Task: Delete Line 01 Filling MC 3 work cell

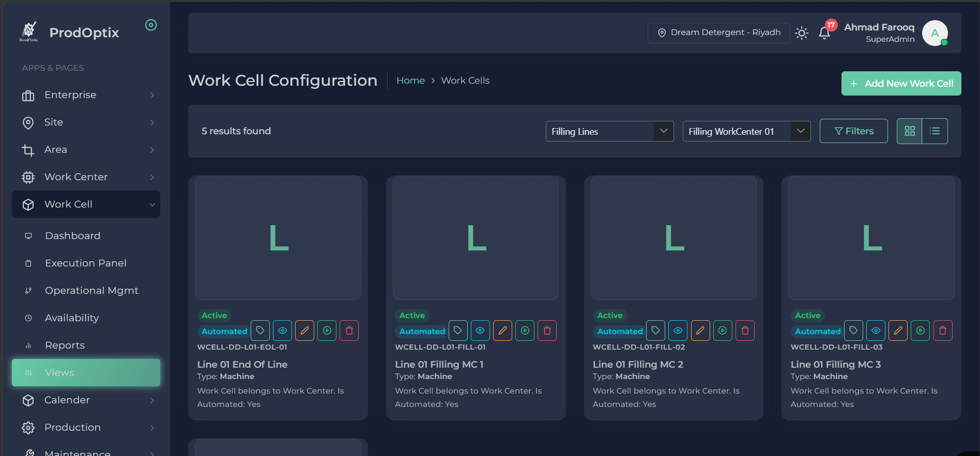Action: [942, 331]
